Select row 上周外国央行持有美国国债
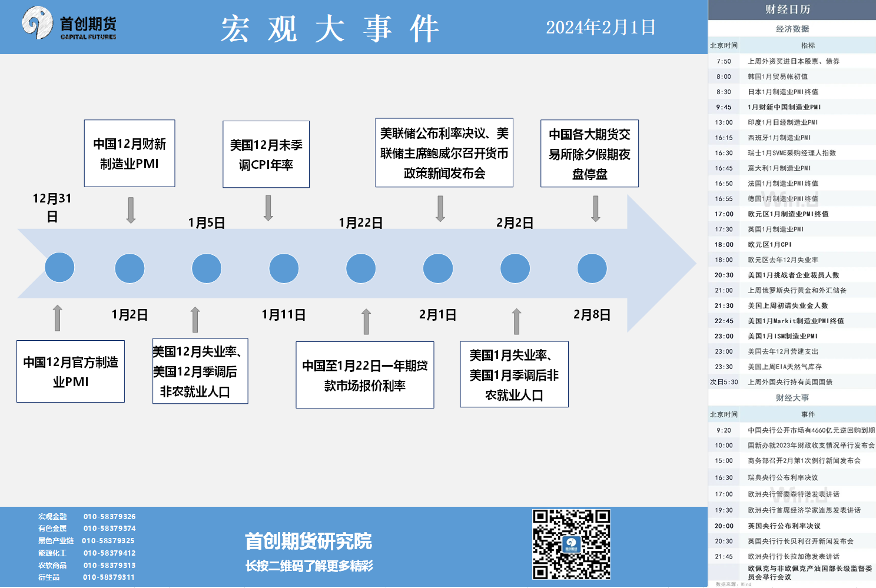This screenshot has height=588, width=876. 792,383
